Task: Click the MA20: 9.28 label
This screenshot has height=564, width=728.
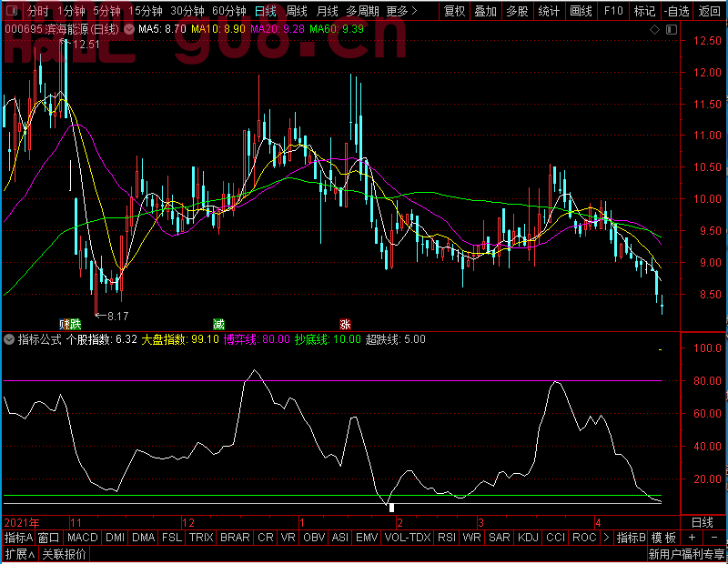Action: coord(278,29)
